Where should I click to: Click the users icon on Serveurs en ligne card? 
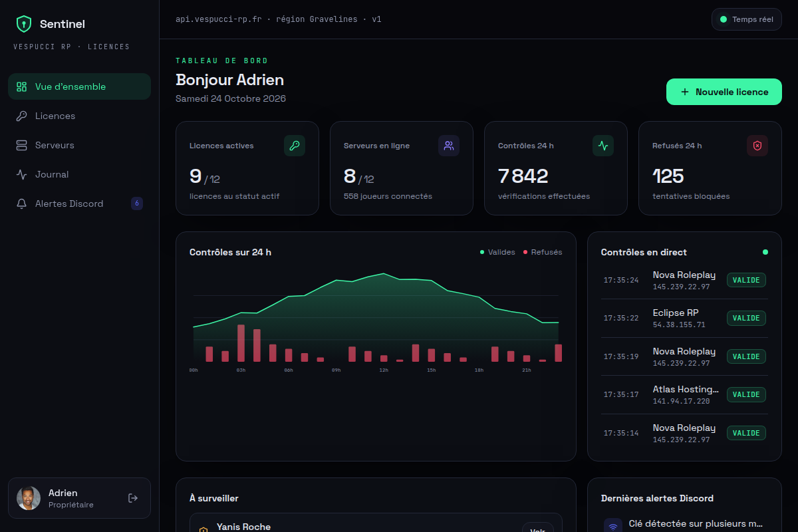coord(449,146)
